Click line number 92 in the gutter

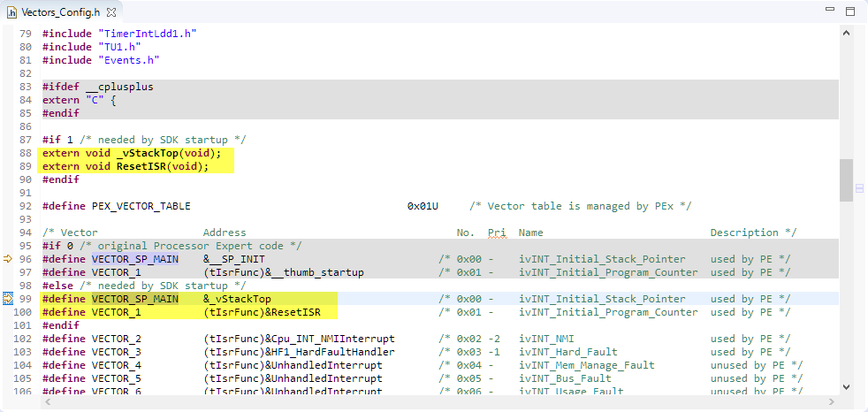24,206
